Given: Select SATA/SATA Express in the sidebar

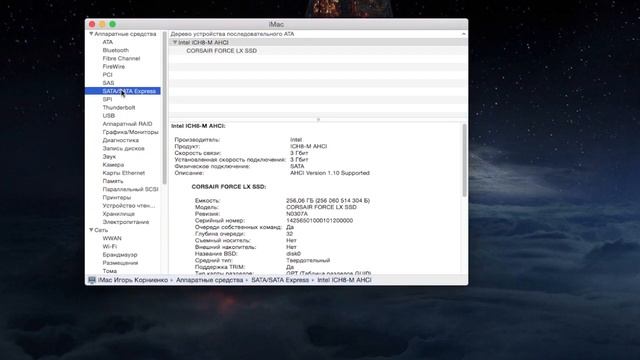Looking at the screenshot, I should point(123,91).
